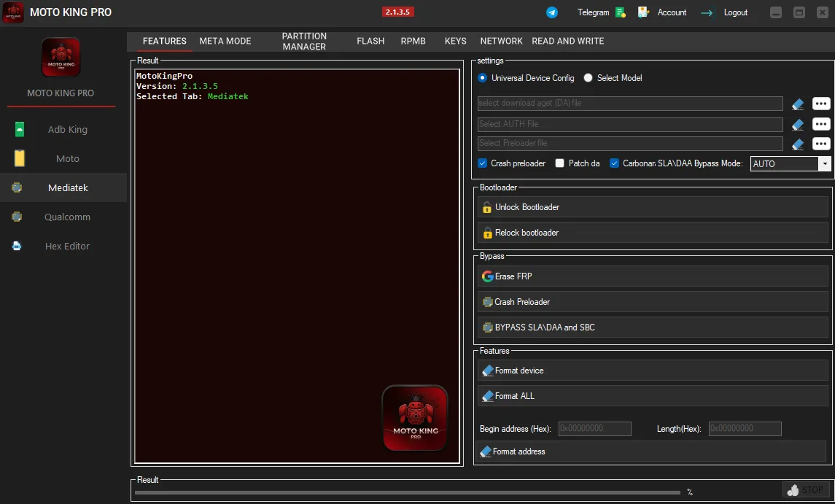Switch to the FEATURES tab
835x504 pixels.
click(165, 41)
